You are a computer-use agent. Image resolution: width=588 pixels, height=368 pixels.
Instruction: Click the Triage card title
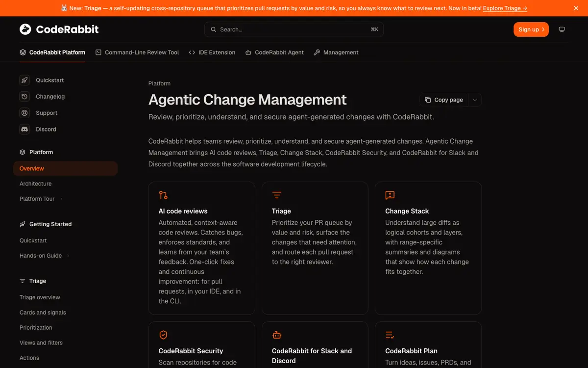point(281,211)
